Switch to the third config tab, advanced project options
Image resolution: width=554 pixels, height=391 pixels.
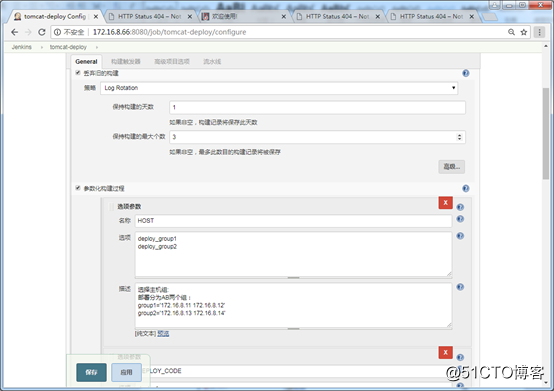coord(172,61)
